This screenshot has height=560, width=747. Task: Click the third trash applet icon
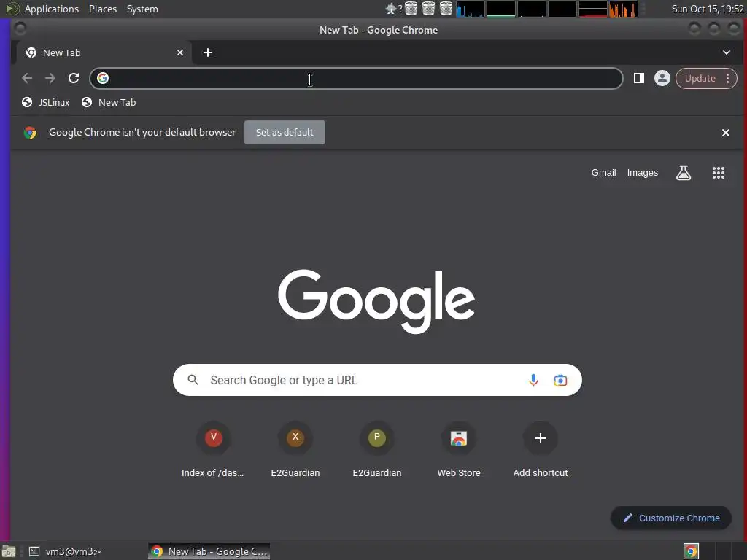[x=446, y=9]
